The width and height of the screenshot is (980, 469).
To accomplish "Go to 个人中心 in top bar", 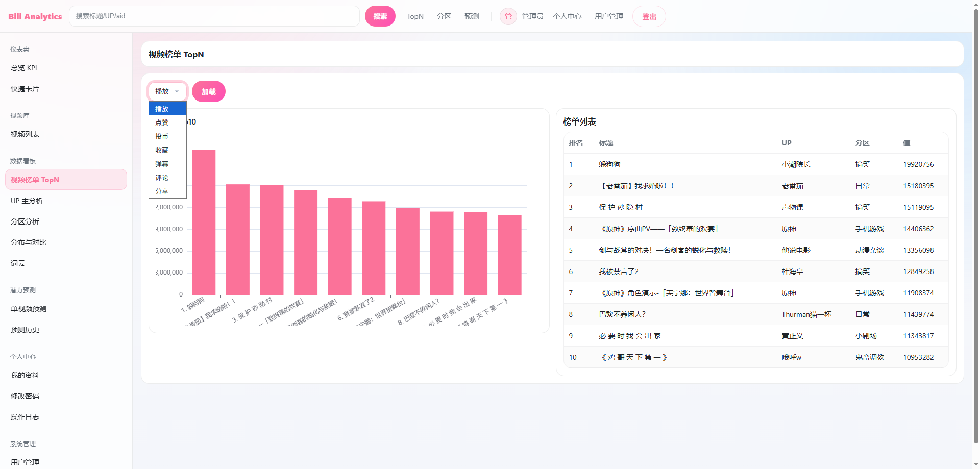I will click(x=567, y=16).
